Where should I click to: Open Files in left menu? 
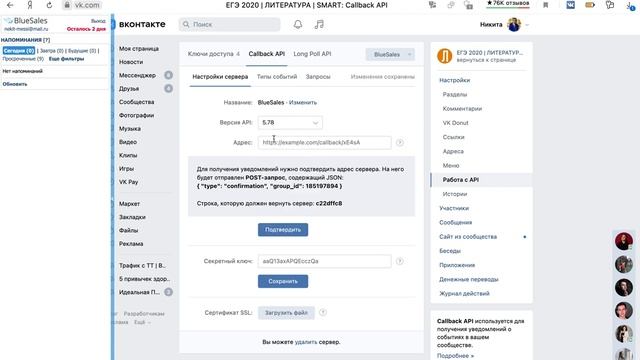(x=129, y=231)
